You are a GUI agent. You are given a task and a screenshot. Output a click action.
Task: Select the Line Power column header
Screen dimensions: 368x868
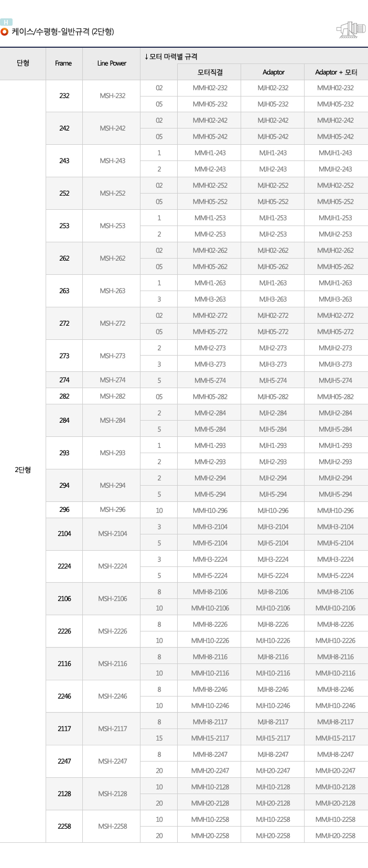coord(112,63)
